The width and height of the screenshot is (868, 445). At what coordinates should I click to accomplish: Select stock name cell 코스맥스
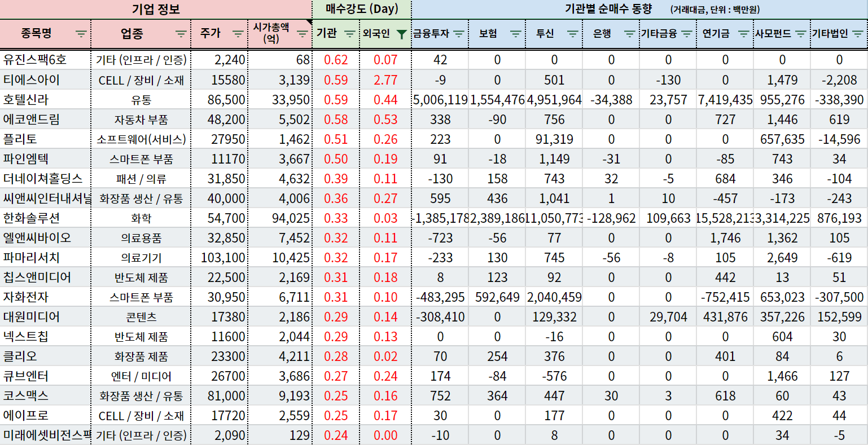point(45,395)
